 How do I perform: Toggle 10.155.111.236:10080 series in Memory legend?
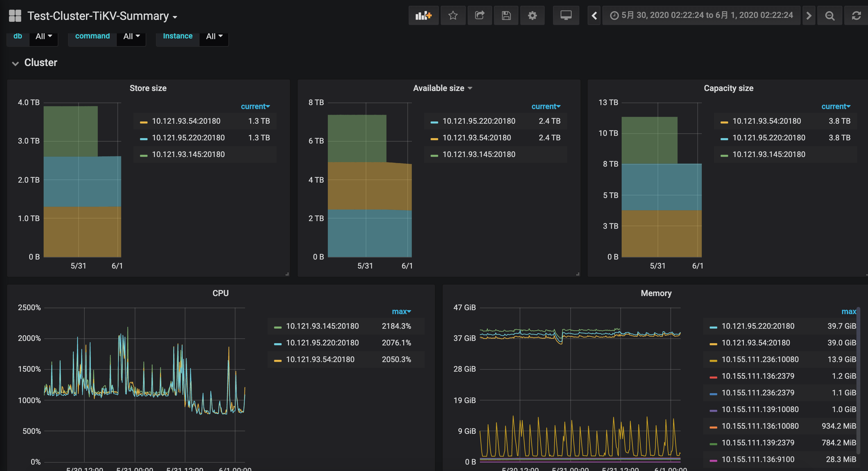pos(760,359)
